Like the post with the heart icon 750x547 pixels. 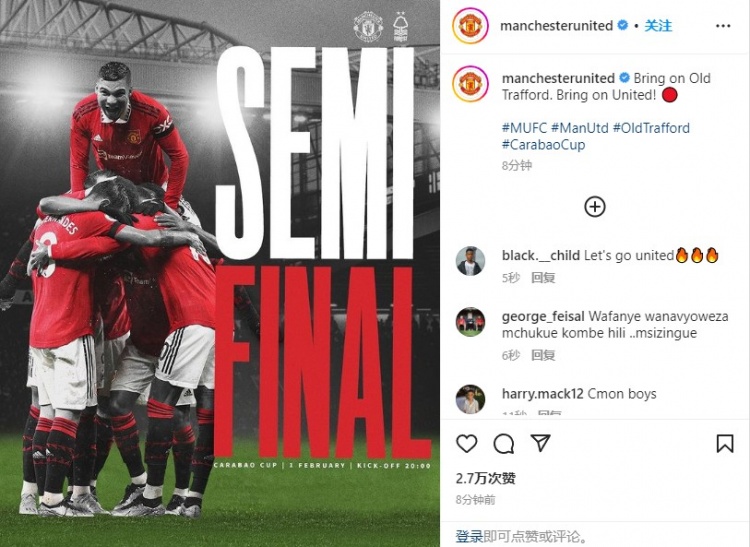(466, 444)
